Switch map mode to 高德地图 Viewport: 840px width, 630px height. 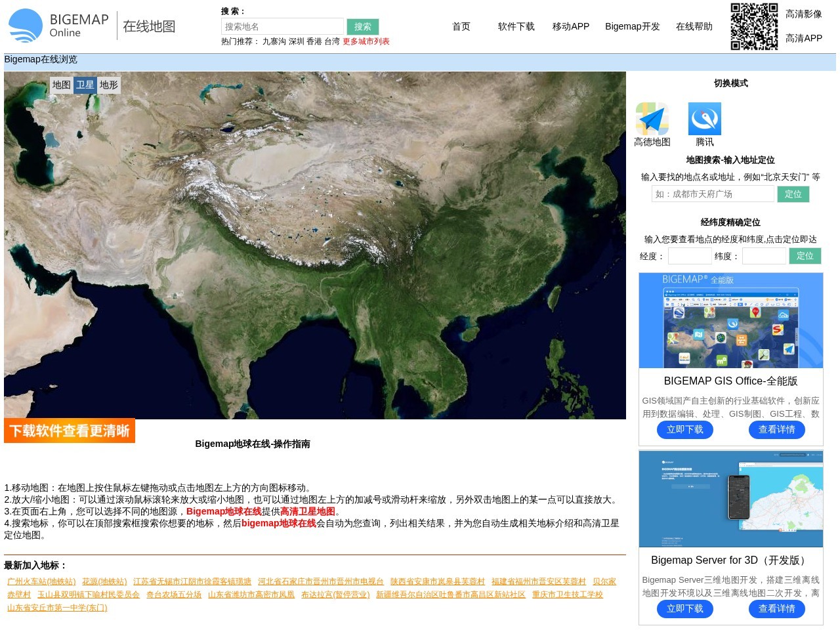pyautogui.click(x=652, y=120)
